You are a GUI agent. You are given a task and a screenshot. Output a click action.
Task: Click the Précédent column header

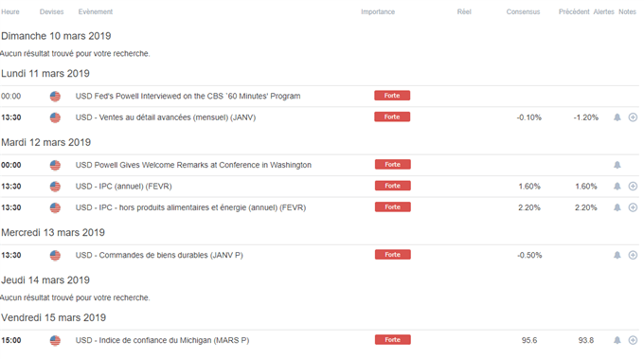[574, 12]
